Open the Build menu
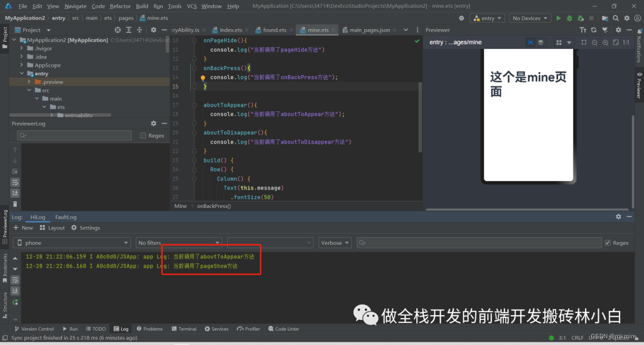This screenshot has width=644, height=345. point(142,6)
